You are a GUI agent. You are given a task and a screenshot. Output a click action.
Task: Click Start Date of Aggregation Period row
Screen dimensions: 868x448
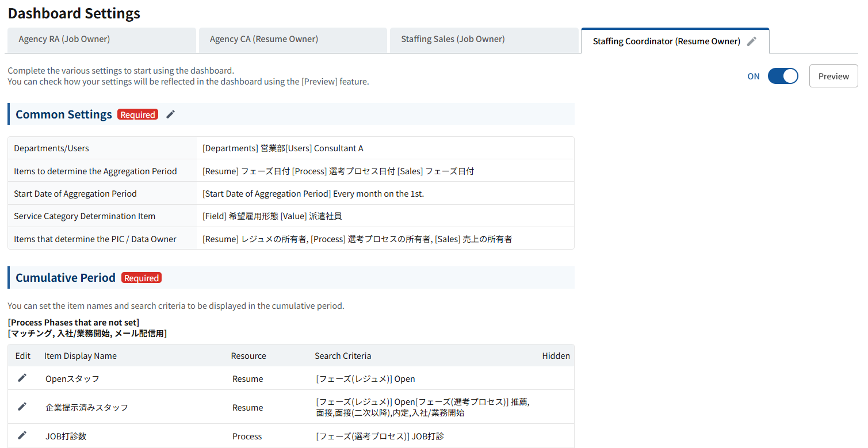(290, 194)
